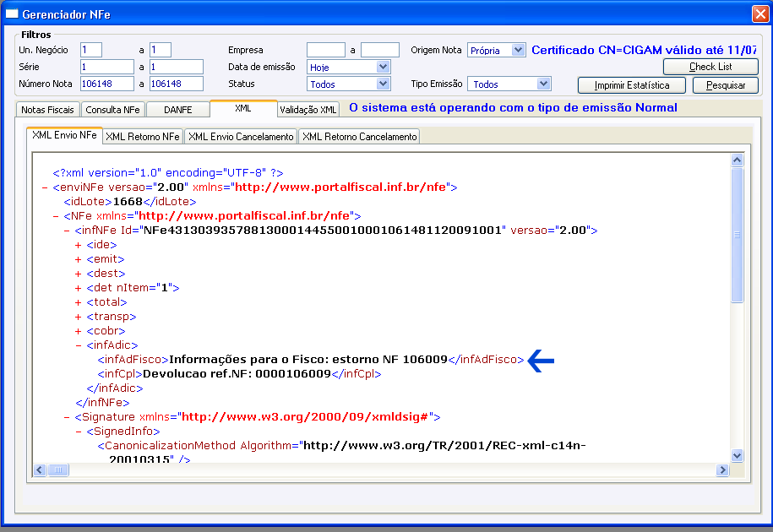Click the Un. Negócio end field
Screen dimensions: 773x532
161,50
